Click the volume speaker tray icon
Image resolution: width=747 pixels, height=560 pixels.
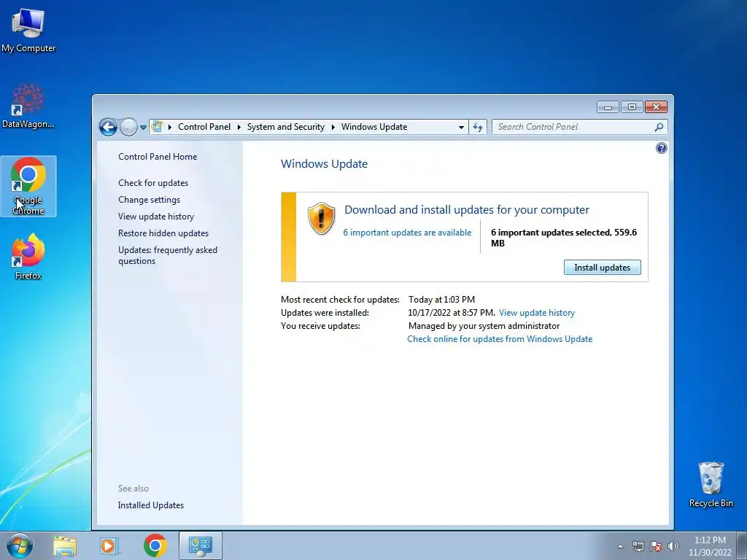673,546
